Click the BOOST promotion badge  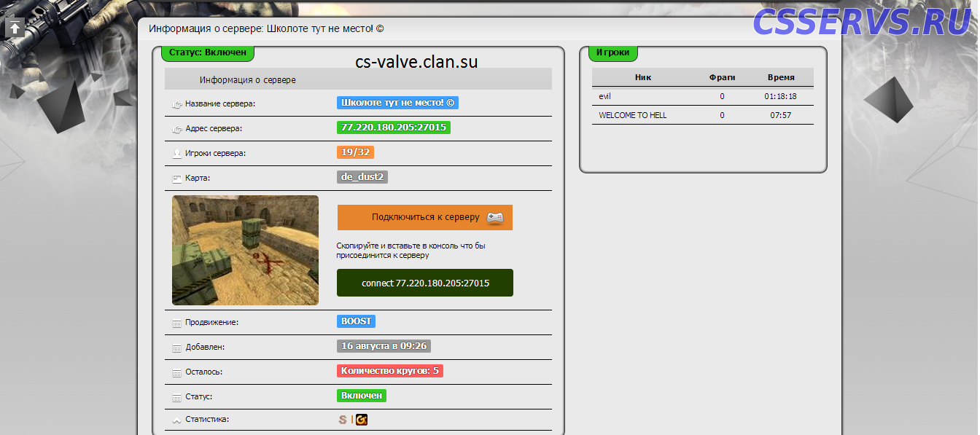click(356, 321)
